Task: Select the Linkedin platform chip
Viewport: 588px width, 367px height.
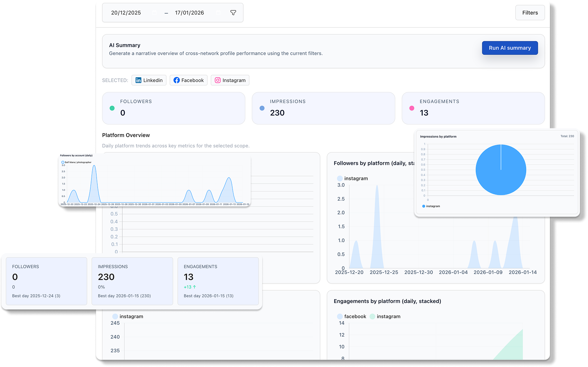Action: pyautogui.click(x=149, y=80)
